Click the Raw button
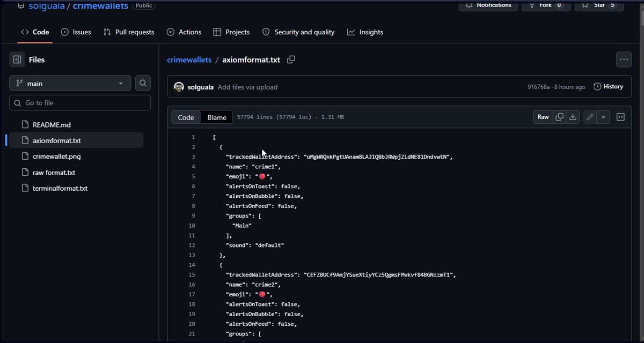Image resolution: width=644 pixels, height=343 pixels. [x=543, y=117]
